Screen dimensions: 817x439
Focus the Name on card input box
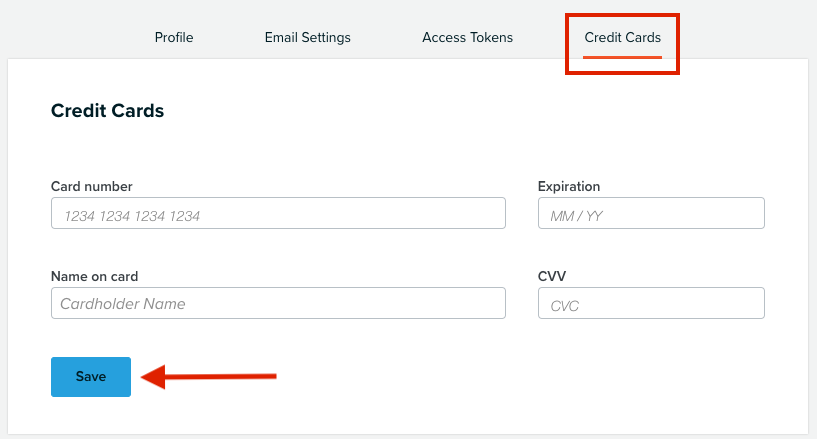click(278, 303)
